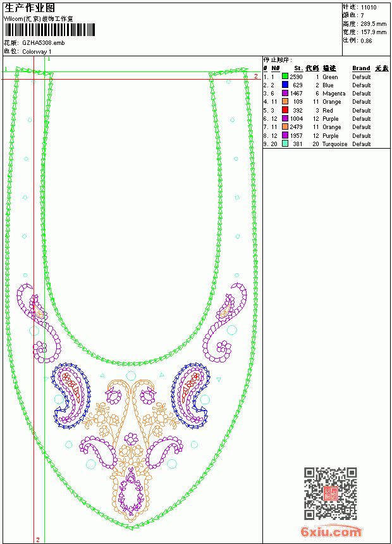Click the 6xiu.com watermark logo

pyautogui.click(x=331, y=531)
